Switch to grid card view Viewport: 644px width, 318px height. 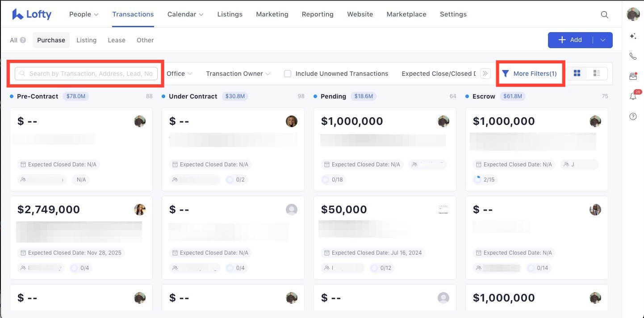pos(577,74)
